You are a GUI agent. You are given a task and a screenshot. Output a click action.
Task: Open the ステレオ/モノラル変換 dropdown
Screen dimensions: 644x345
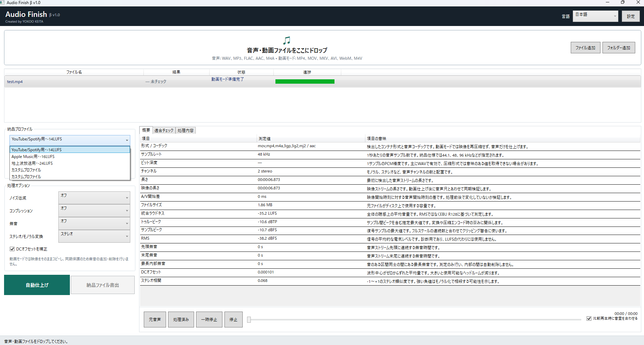pyautogui.click(x=94, y=236)
